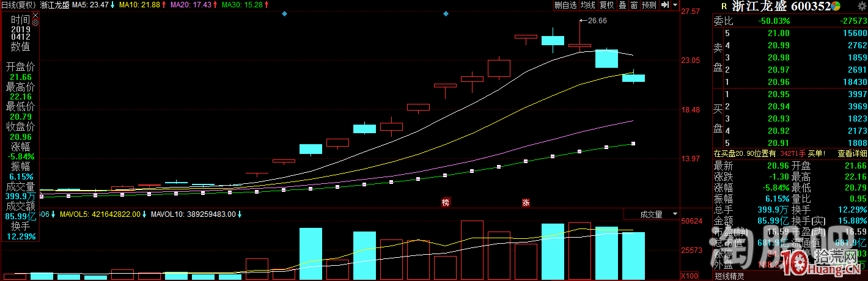Click the red 涨 limit-up marker
This screenshot has width=868, height=281.
(x=526, y=202)
